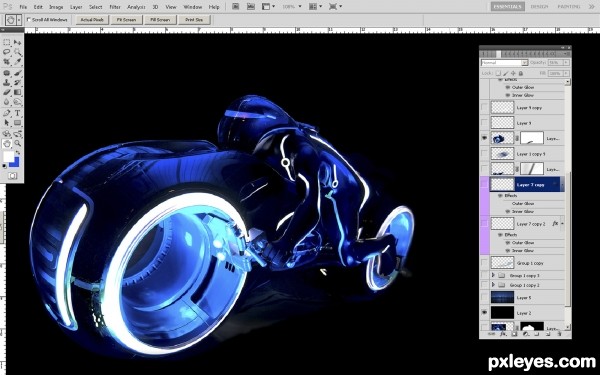Select the Eraser tool
Image resolution: width=600 pixels, height=375 pixels.
pyautogui.click(x=7, y=92)
